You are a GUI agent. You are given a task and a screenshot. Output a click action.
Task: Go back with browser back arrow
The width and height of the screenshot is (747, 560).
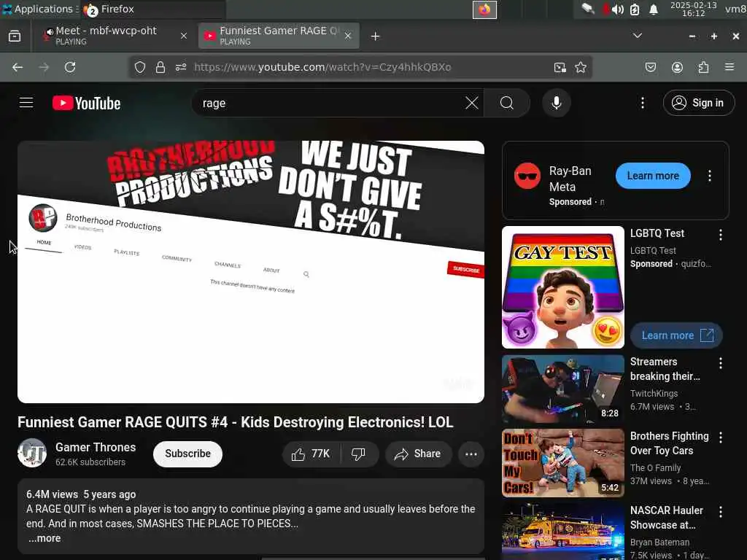tap(18, 67)
